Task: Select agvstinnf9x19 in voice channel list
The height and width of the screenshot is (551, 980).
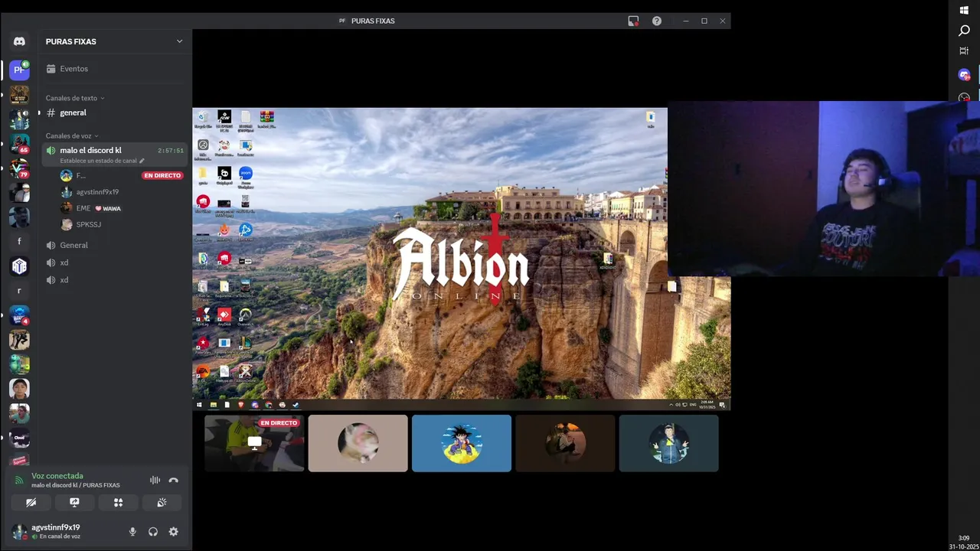Action: 121,192
